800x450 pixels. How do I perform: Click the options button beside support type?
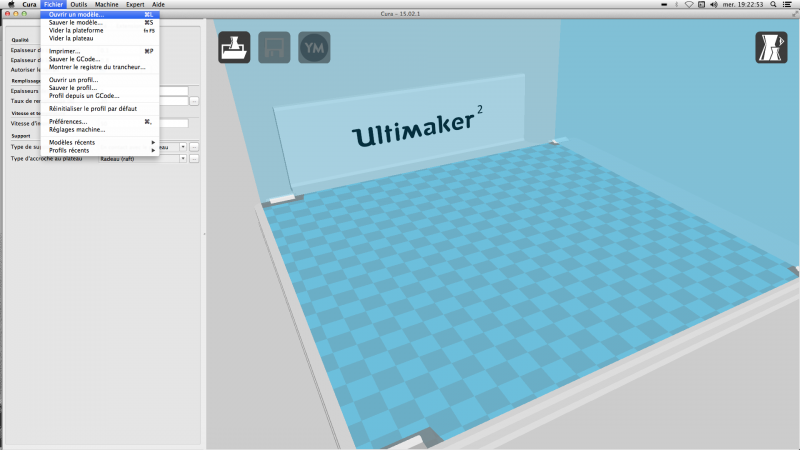[194, 147]
